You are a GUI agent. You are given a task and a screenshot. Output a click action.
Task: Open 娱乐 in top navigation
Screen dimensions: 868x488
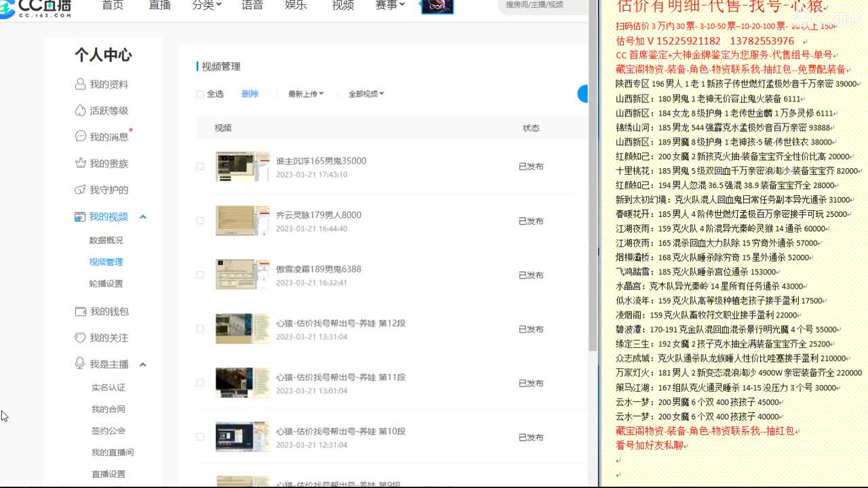click(x=296, y=5)
